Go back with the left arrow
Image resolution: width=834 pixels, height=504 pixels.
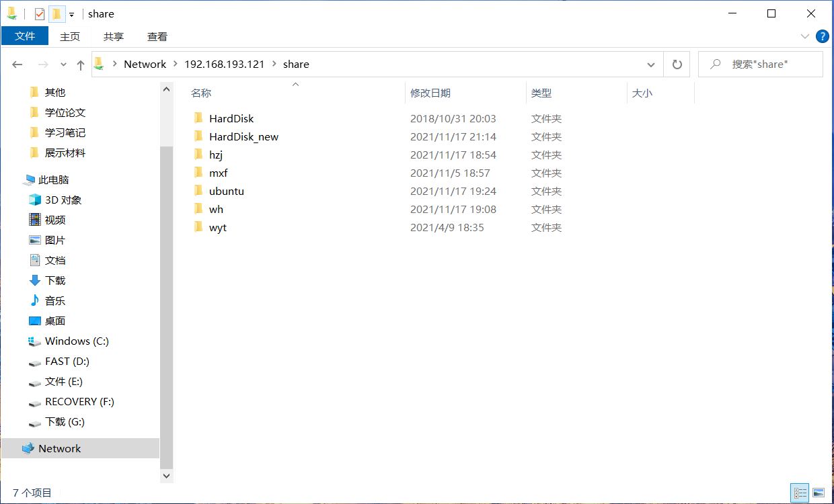point(17,65)
